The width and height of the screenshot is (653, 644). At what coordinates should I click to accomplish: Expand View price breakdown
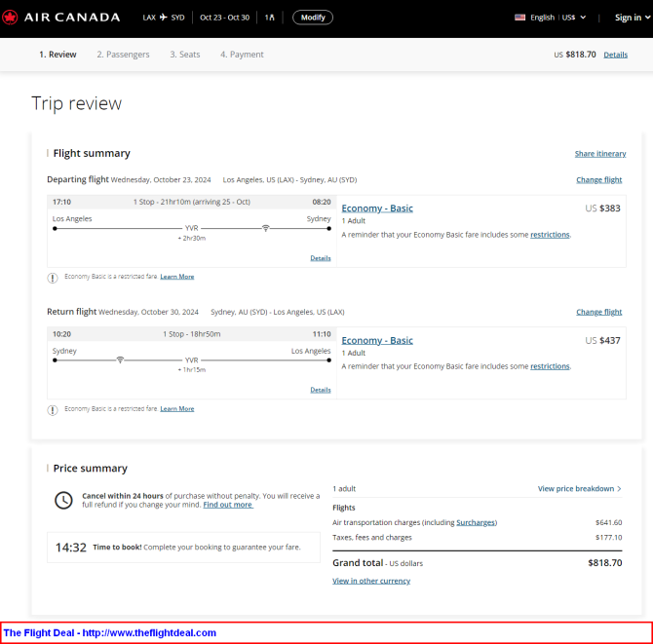tap(579, 488)
